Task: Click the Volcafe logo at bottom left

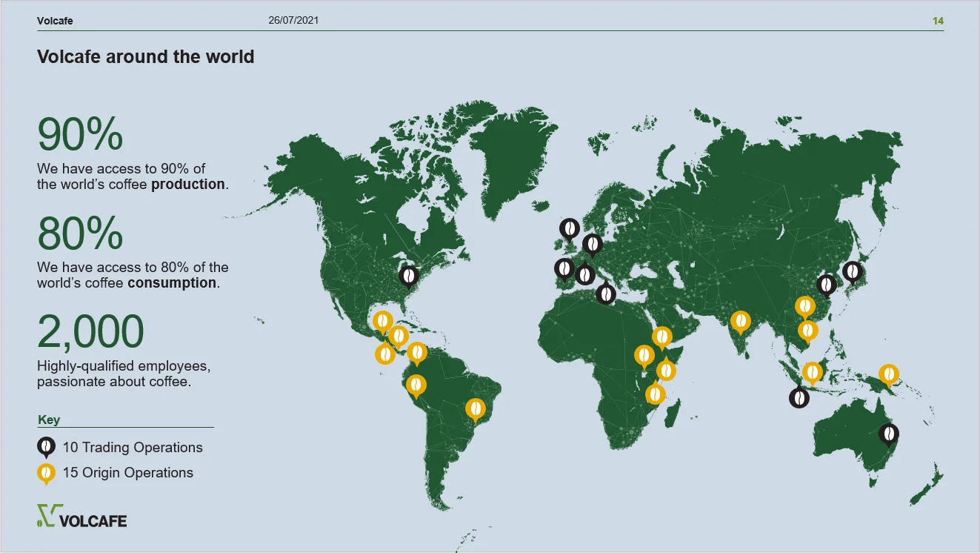Action: (x=81, y=516)
